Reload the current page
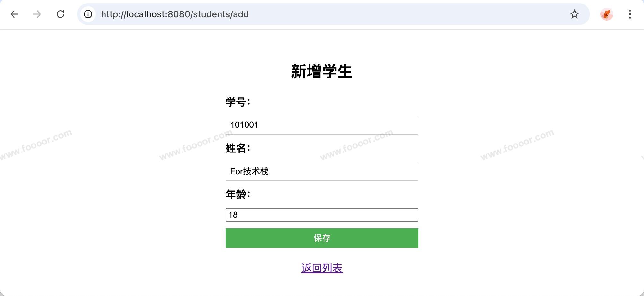Viewport: 644px width, 296px height. pyautogui.click(x=60, y=14)
